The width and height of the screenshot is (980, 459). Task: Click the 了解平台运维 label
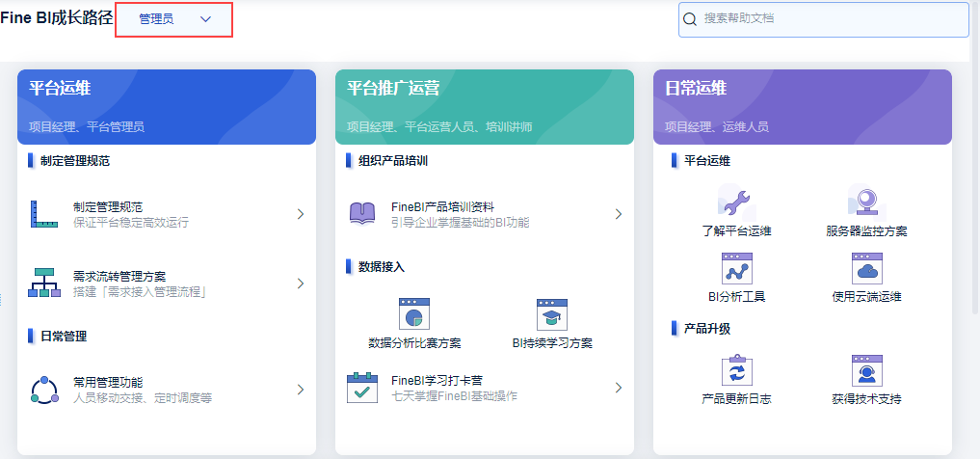pos(736,231)
